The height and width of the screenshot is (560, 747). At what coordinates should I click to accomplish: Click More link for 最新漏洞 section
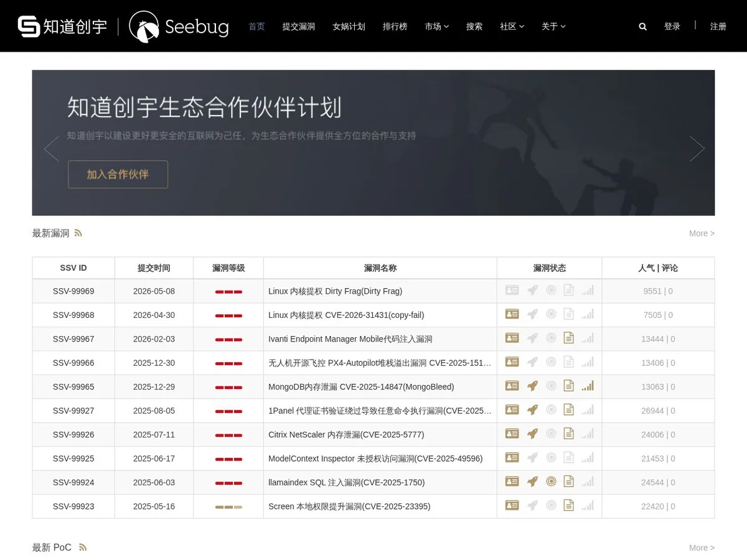click(x=702, y=233)
